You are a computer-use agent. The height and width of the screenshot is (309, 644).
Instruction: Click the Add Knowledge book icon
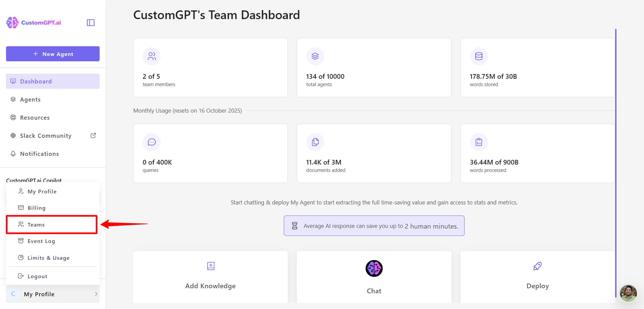(x=211, y=266)
